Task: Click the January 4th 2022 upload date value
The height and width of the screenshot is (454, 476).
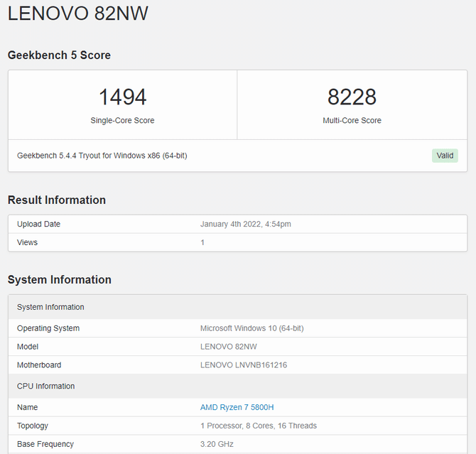Action: [245, 224]
